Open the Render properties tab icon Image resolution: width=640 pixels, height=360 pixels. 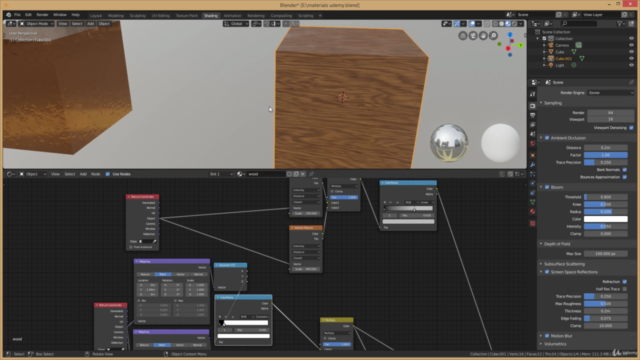(x=533, y=106)
